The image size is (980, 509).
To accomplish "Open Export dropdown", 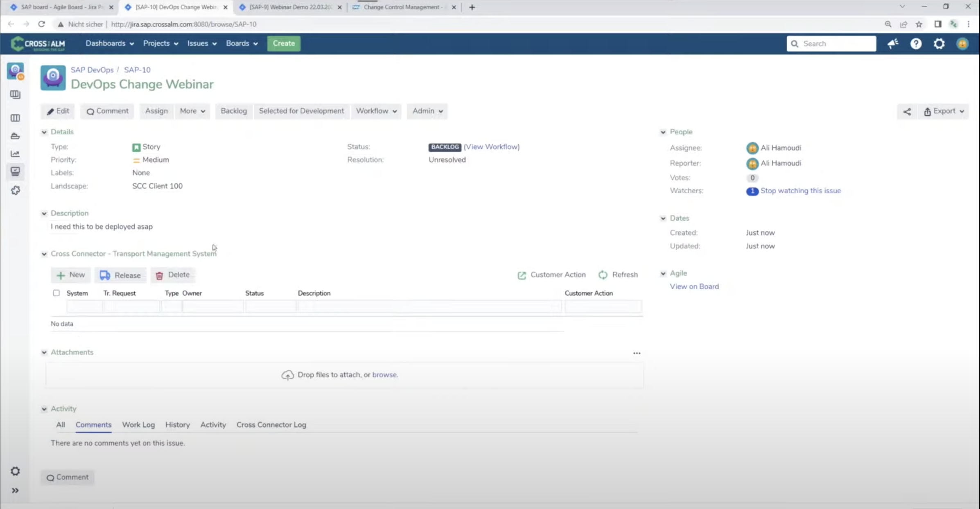I will (x=944, y=111).
